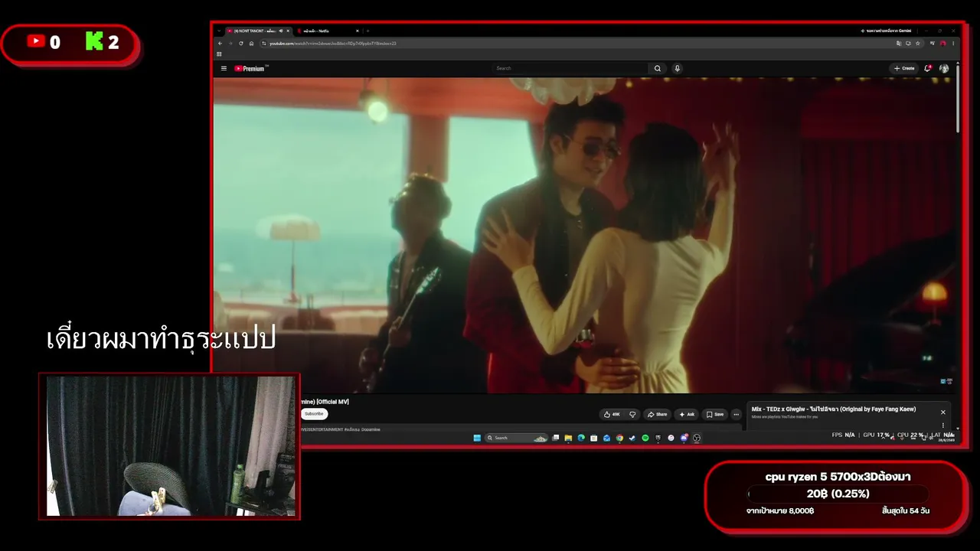
Task: Bookmark this page with the star
Action: pos(918,44)
